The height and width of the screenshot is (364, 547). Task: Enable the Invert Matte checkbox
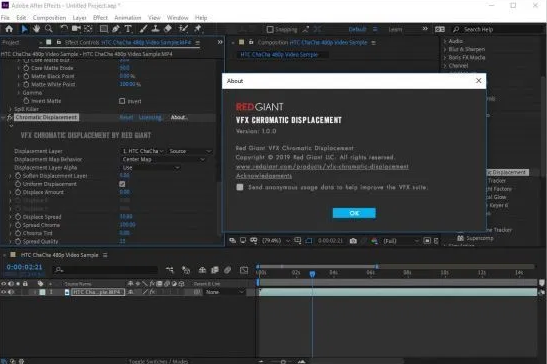[122, 101]
